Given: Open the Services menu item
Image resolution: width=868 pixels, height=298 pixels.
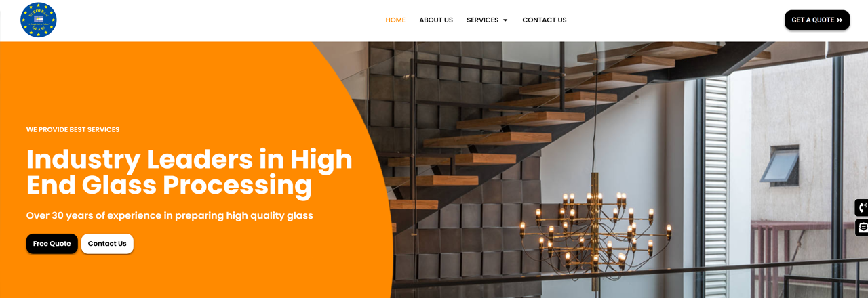Looking at the screenshot, I should 482,20.
